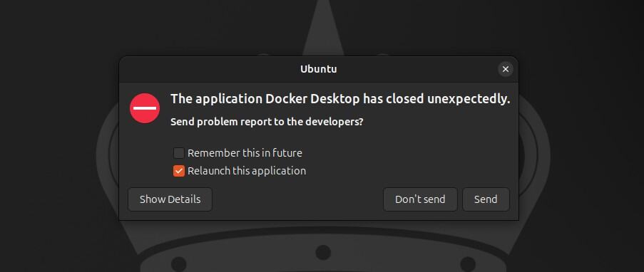Click the Ubuntu title in the title bar

(x=318, y=69)
